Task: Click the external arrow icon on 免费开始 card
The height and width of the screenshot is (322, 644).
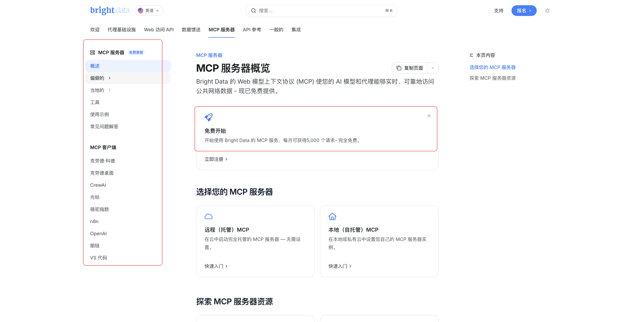Action: click(x=428, y=116)
